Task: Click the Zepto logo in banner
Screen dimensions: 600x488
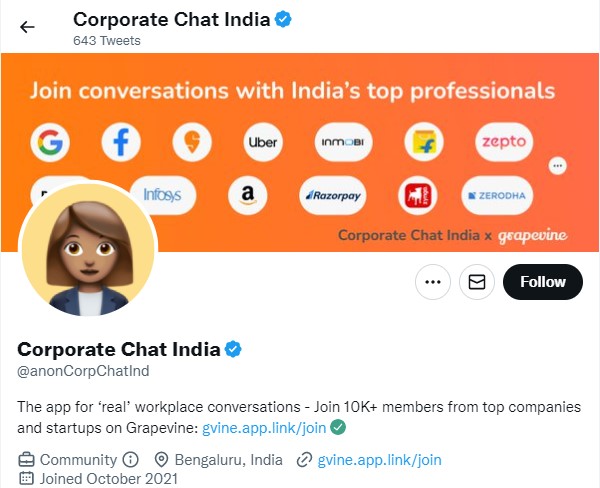Action: (x=501, y=143)
